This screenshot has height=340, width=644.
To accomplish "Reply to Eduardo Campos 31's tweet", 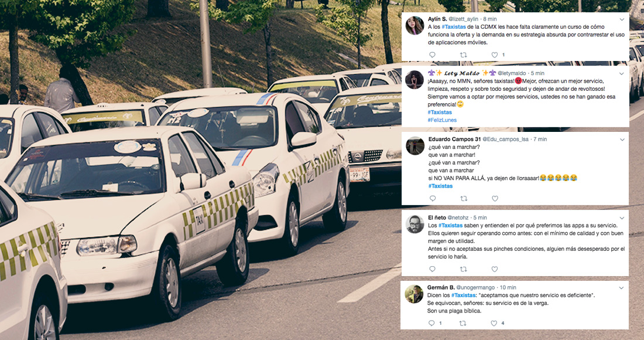I will pyautogui.click(x=433, y=198).
